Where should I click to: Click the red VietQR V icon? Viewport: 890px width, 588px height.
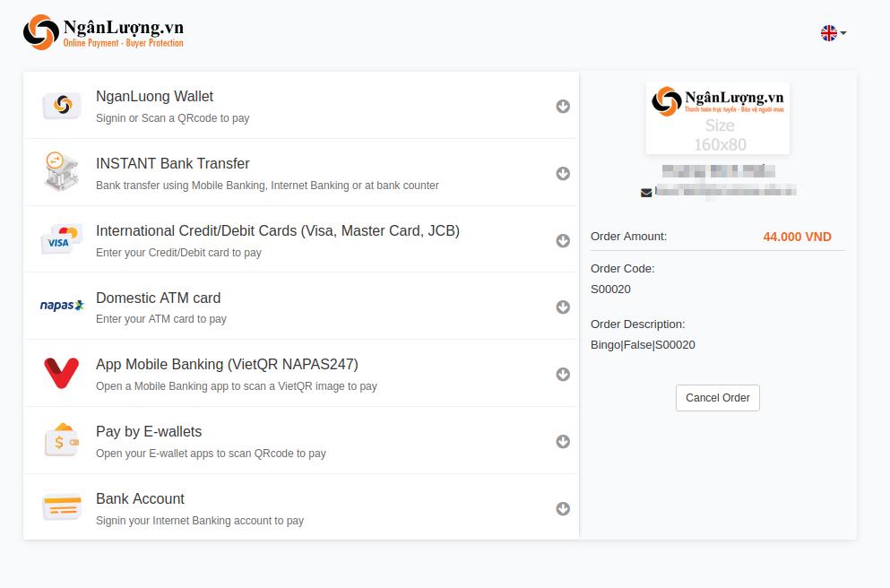tap(61, 373)
